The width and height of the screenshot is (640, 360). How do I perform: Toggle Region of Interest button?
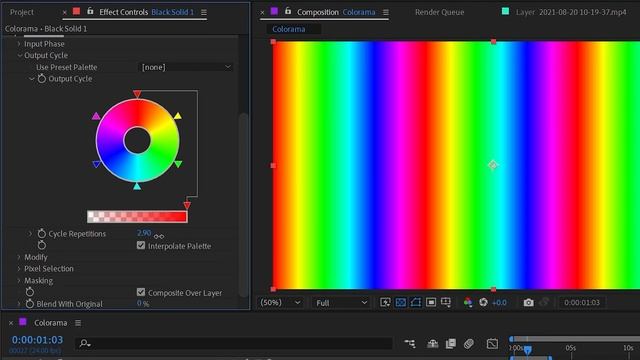pyautogui.click(x=431, y=302)
